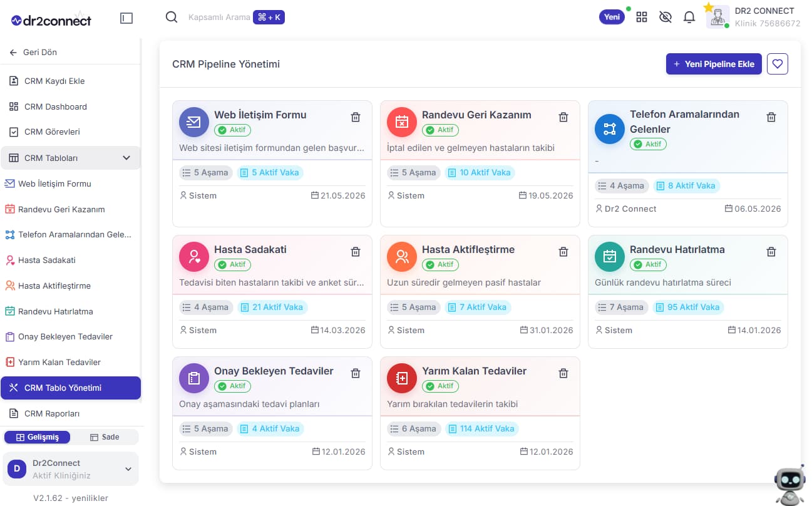The width and height of the screenshot is (812, 506).
Task: Open Telefon Aramalarından Gelenler card title
Action: pos(685,121)
